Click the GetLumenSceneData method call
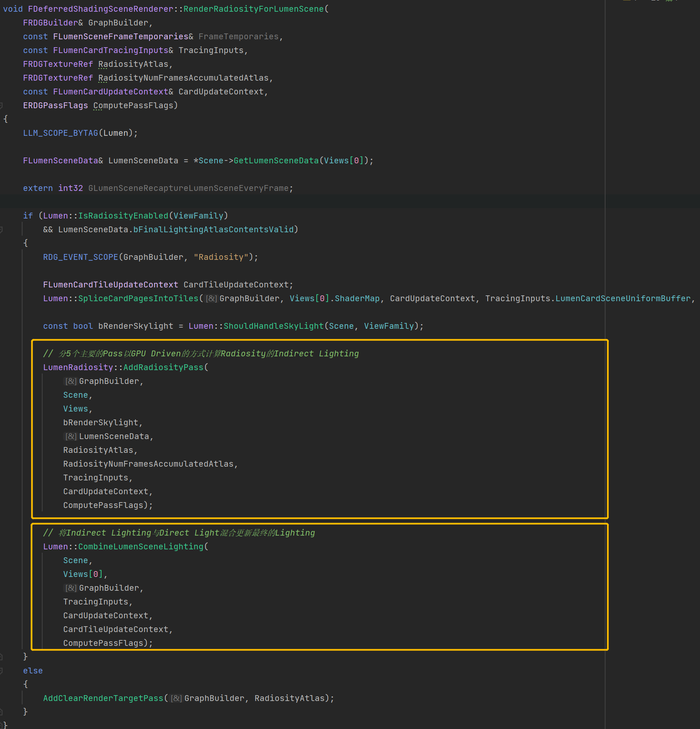The image size is (700, 729). [x=276, y=161]
